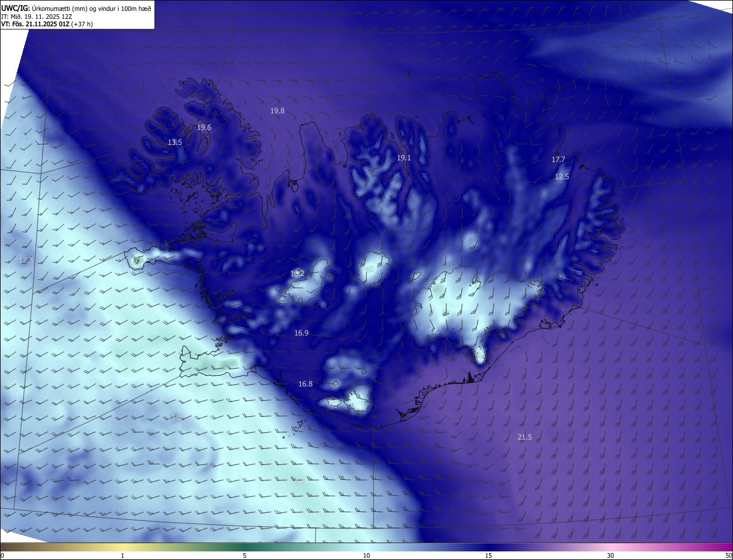Click the 1 tick on the color scale
733x560 pixels.
pyautogui.click(x=123, y=555)
